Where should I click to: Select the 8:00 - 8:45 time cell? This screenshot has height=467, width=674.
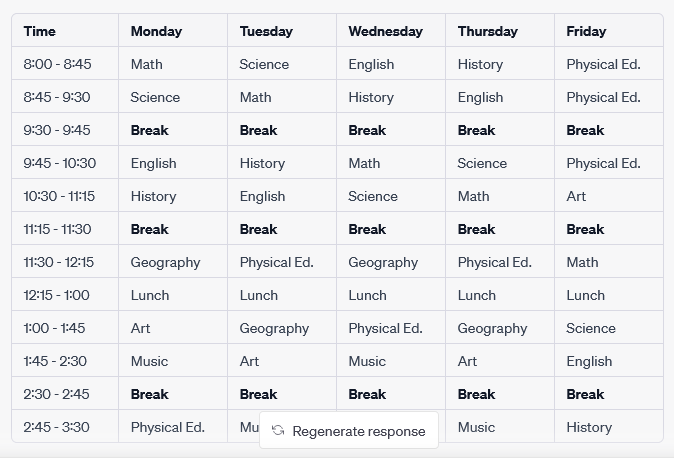tap(57, 64)
